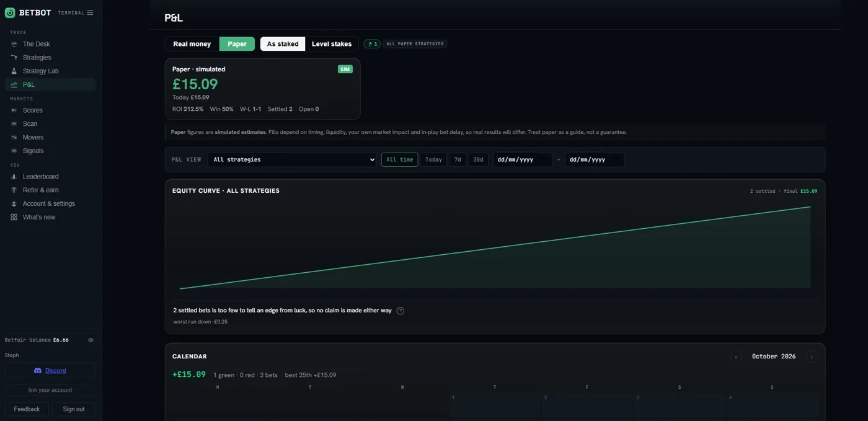Toggle Betfair balance visibility eye icon
The height and width of the screenshot is (421, 868).
click(91, 340)
